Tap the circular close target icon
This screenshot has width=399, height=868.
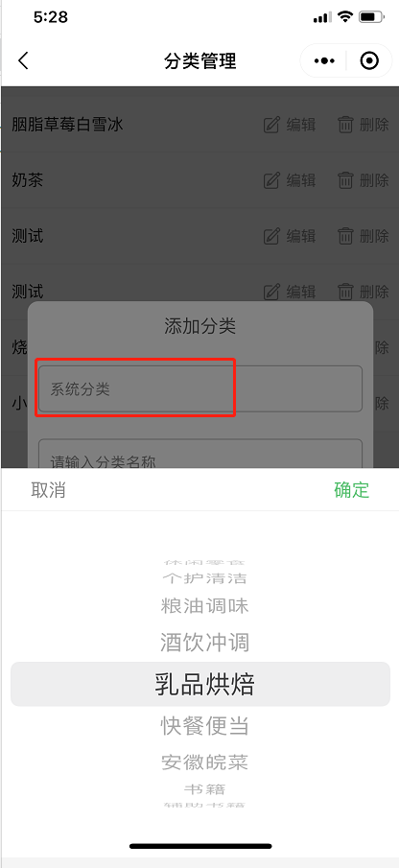369,60
